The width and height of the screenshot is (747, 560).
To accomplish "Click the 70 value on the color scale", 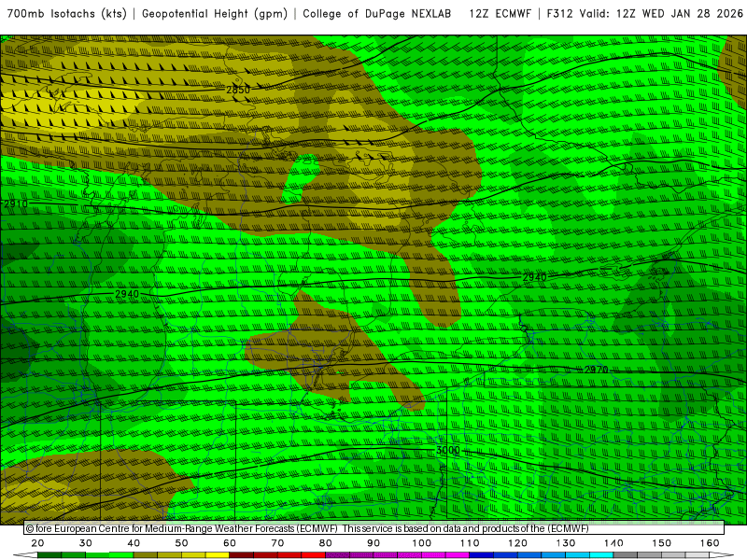I will click(277, 543).
